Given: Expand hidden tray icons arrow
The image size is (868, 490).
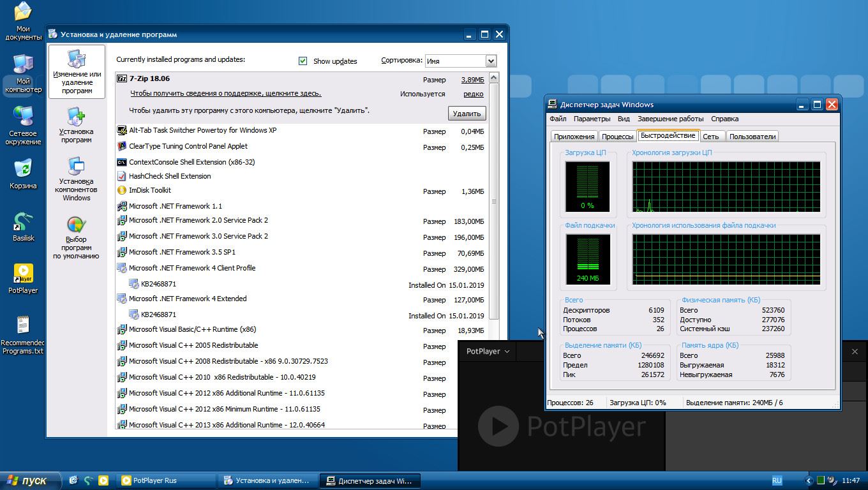Looking at the screenshot, I should click(809, 480).
